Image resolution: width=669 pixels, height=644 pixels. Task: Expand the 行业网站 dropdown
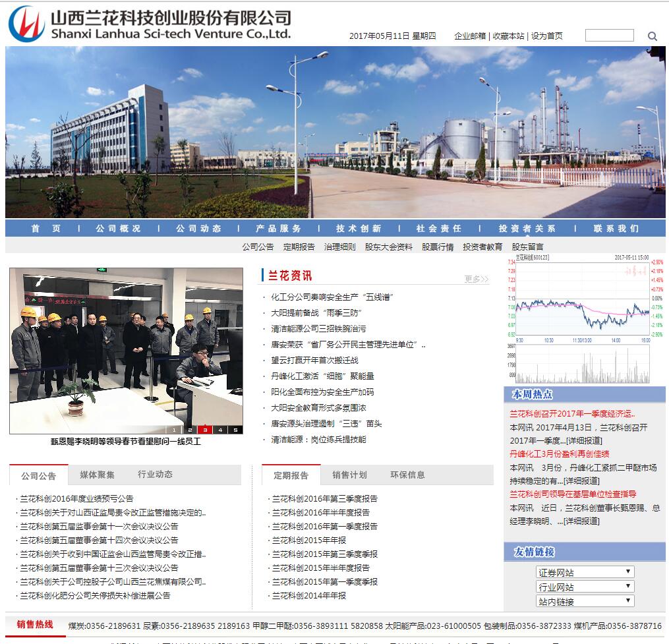pyautogui.click(x=585, y=587)
